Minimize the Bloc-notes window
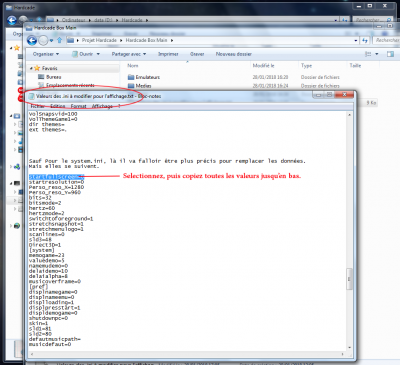This screenshot has height=365, width=400. tap(318, 95)
